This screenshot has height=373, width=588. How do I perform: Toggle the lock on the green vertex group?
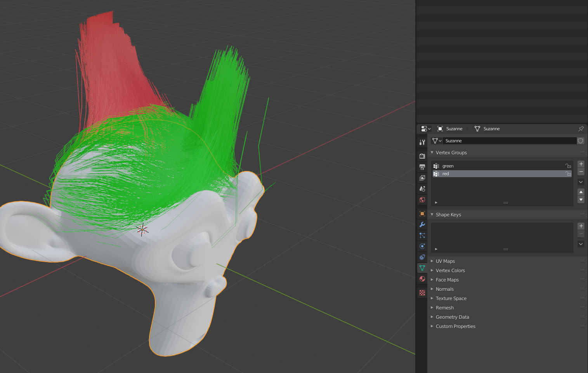[568, 166]
